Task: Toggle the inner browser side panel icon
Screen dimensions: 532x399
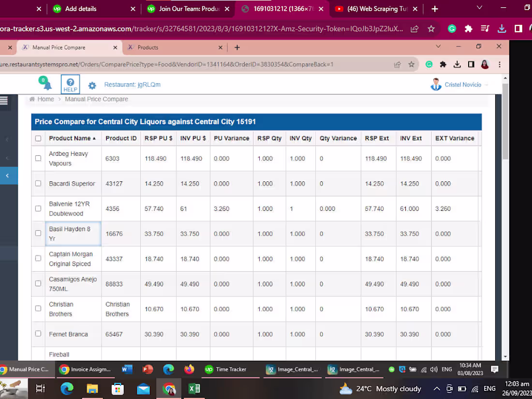Action: [471, 64]
